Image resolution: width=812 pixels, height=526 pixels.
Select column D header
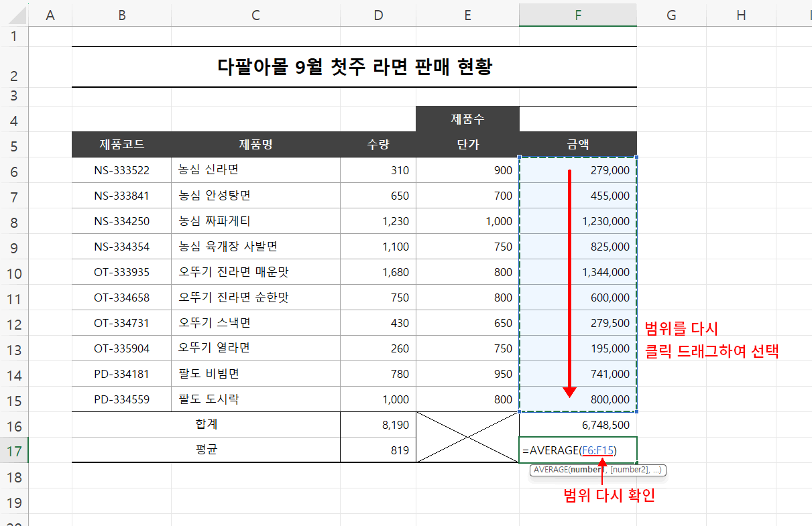click(x=378, y=15)
